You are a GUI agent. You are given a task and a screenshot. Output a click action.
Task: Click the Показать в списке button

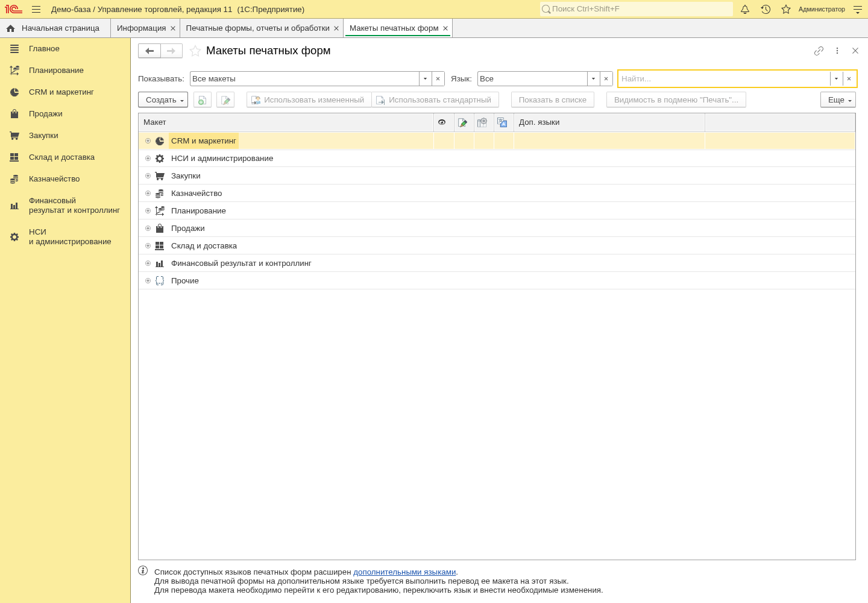tap(553, 100)
